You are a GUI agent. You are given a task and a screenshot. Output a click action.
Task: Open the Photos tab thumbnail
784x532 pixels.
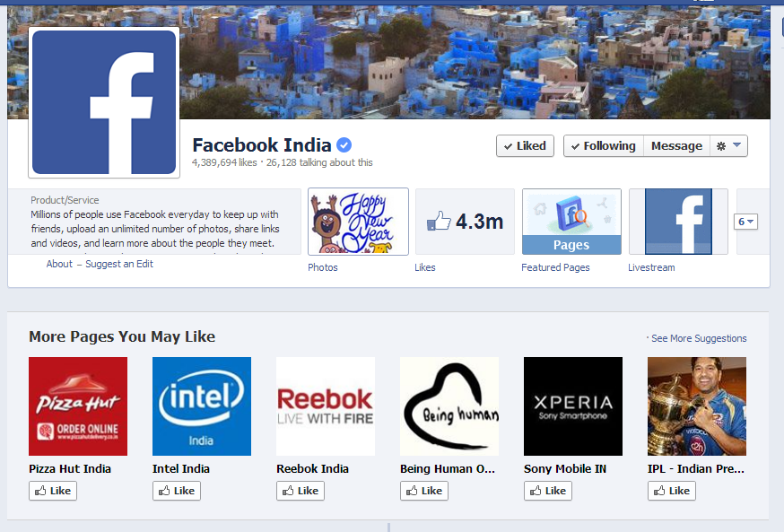358,222
